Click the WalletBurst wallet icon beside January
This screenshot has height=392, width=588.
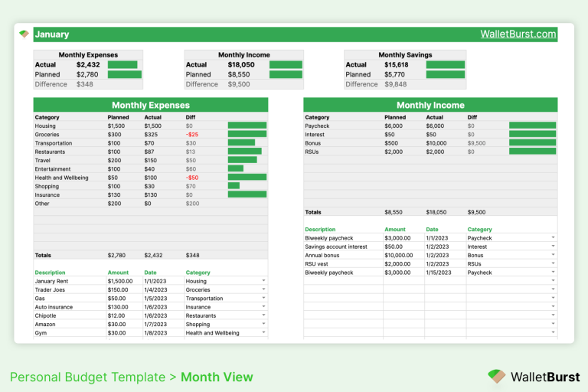click(x=24, y=34)
